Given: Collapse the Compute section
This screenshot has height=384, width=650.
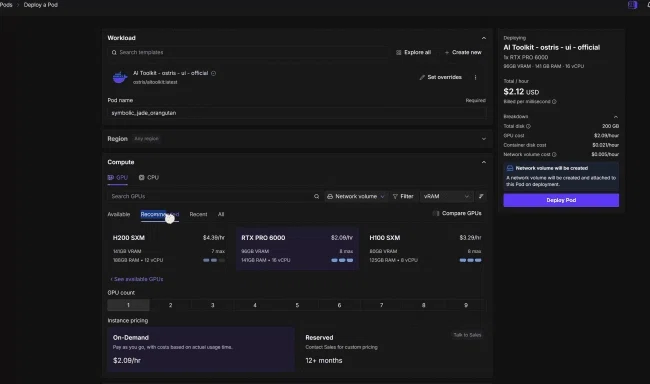Looking at the screenshot, I should (484, 162).
